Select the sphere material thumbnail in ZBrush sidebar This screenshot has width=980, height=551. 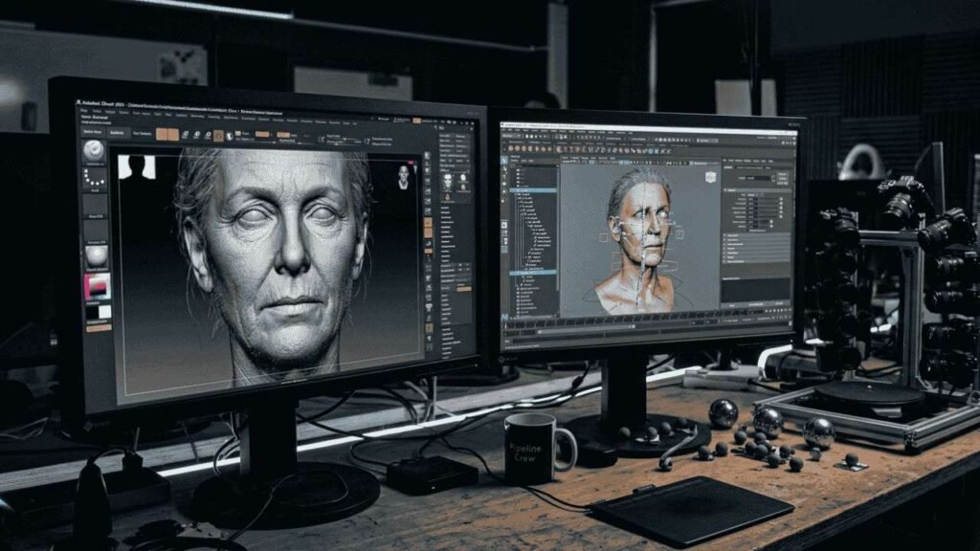pos(96,253)
